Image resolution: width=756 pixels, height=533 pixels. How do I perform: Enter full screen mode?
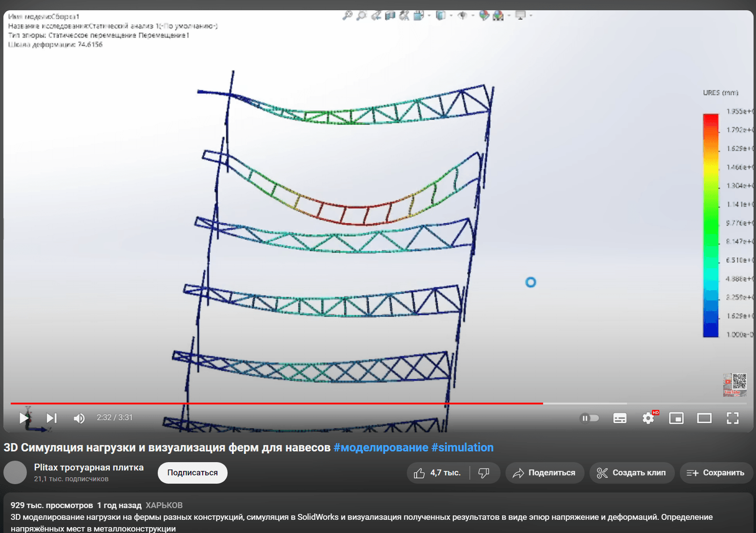coord(732,418)
